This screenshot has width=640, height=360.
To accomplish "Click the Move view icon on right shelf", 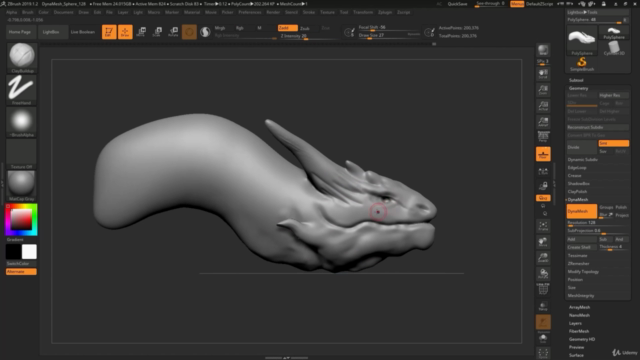I will point(543,242).
